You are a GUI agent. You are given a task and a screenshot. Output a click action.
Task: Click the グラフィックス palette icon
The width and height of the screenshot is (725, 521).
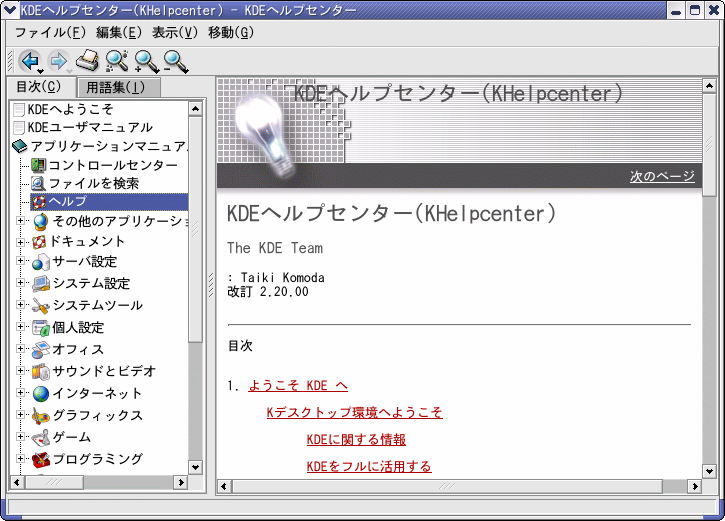point(41,416)
